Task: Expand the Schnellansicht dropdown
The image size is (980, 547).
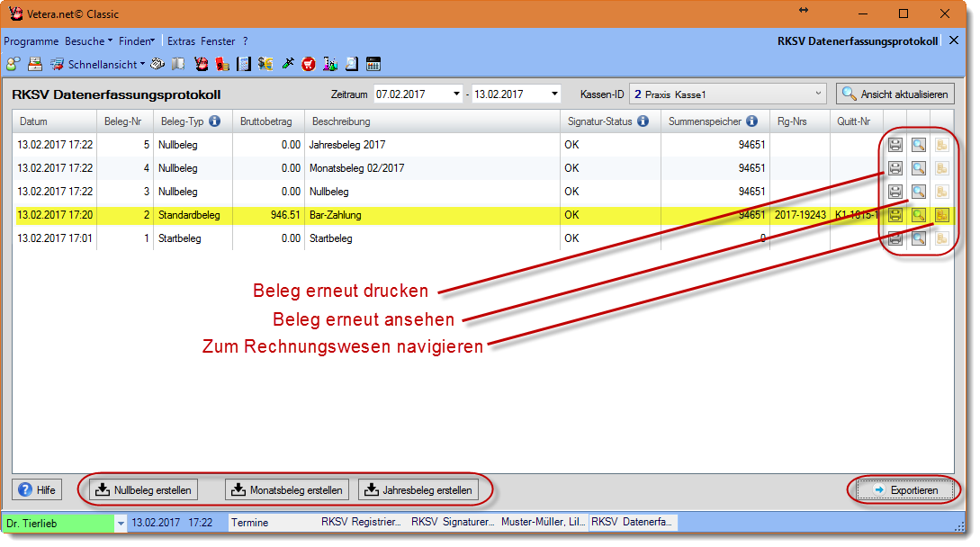Action: point(142,65)
